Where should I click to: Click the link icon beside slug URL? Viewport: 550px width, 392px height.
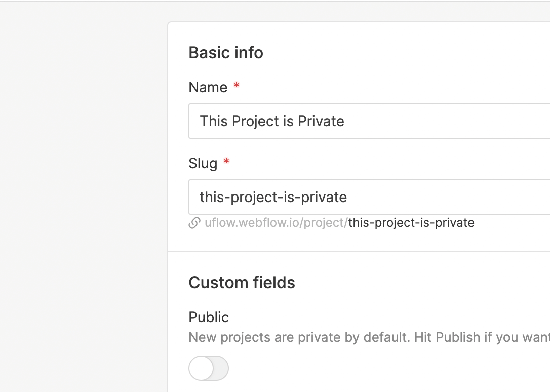[x=194, y=223]
